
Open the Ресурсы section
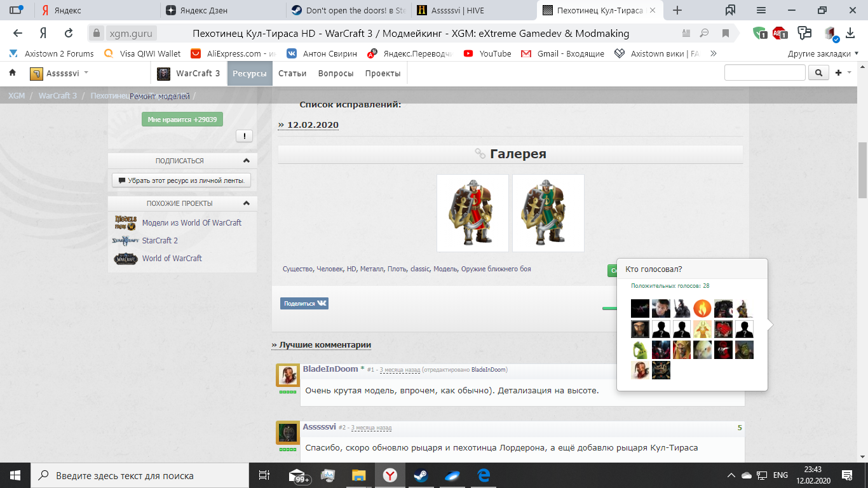(249, 73)
